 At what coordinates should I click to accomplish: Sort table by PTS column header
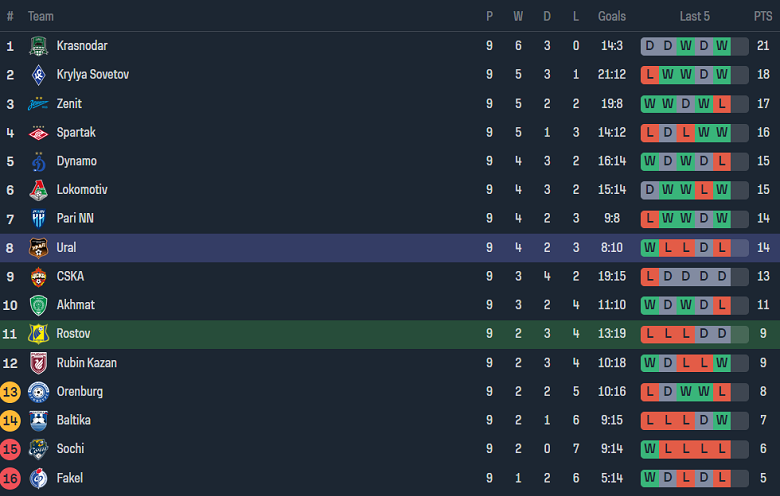763,16
